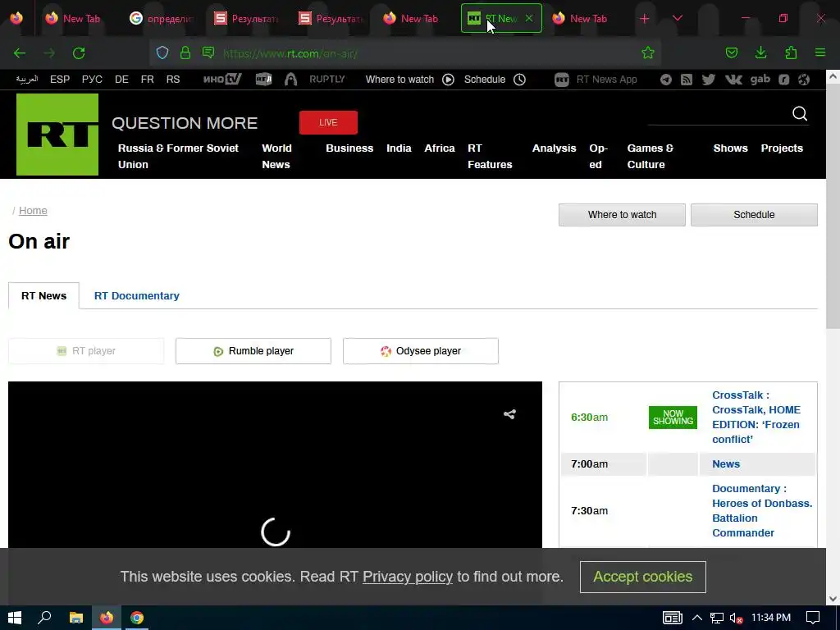840x630 pixels.
Task: Open the RT Features section
Action: point(490,157)
